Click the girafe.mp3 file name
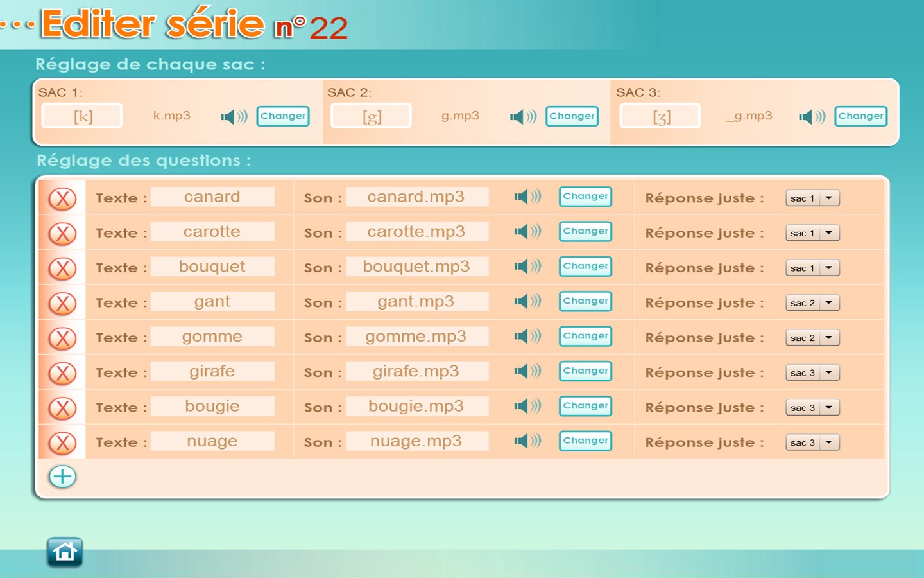924x578 pixels. (416, 371)
